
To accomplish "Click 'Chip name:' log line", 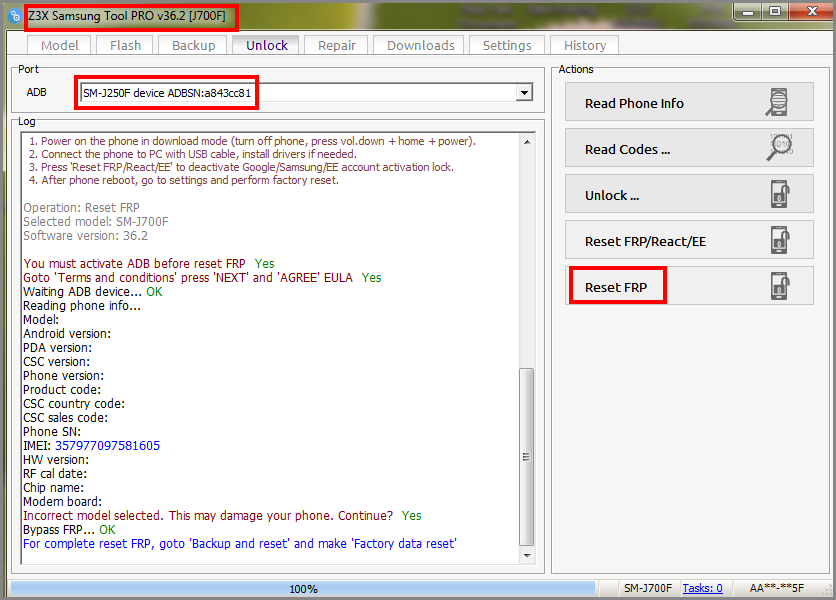I will (x=53, y=487).
